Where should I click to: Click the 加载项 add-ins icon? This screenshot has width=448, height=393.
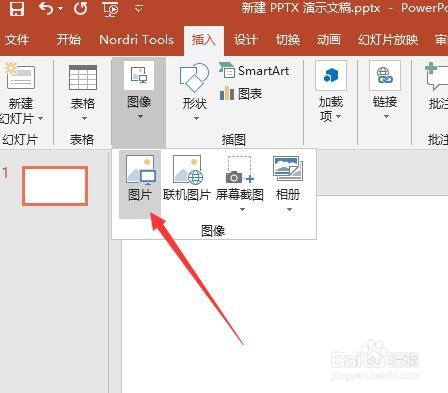(331, 76)
